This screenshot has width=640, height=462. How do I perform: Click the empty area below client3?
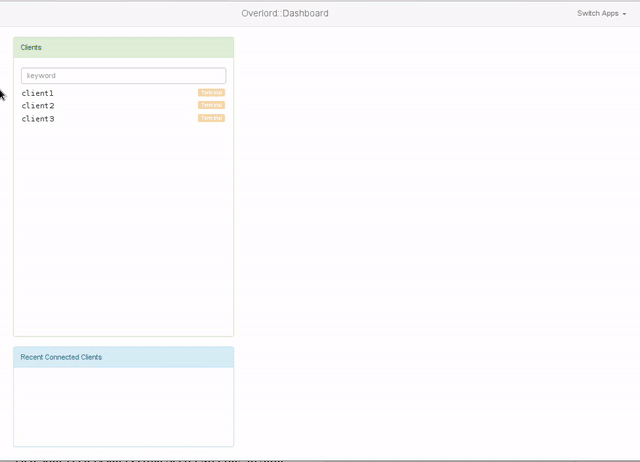(123, 229)
